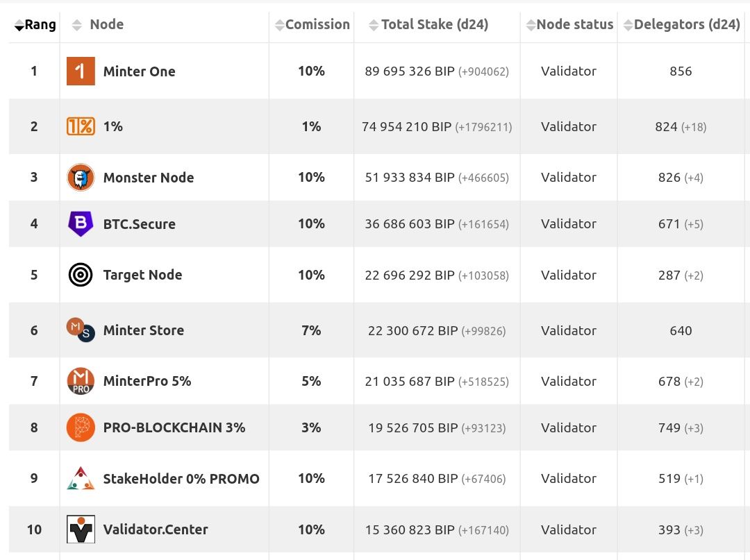750x560 pixels.
Task: Open the Minter One node link
Action: tap(139, 71)
